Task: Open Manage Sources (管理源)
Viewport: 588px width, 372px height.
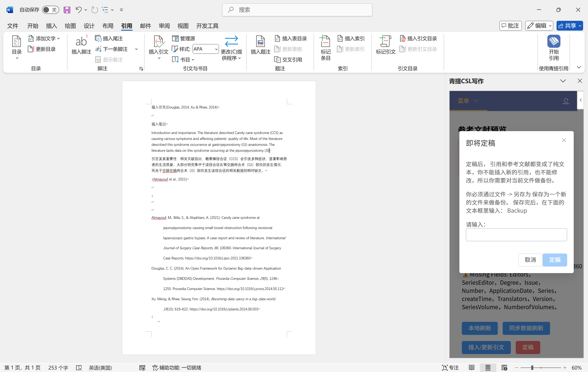Action: coord(184,38)
